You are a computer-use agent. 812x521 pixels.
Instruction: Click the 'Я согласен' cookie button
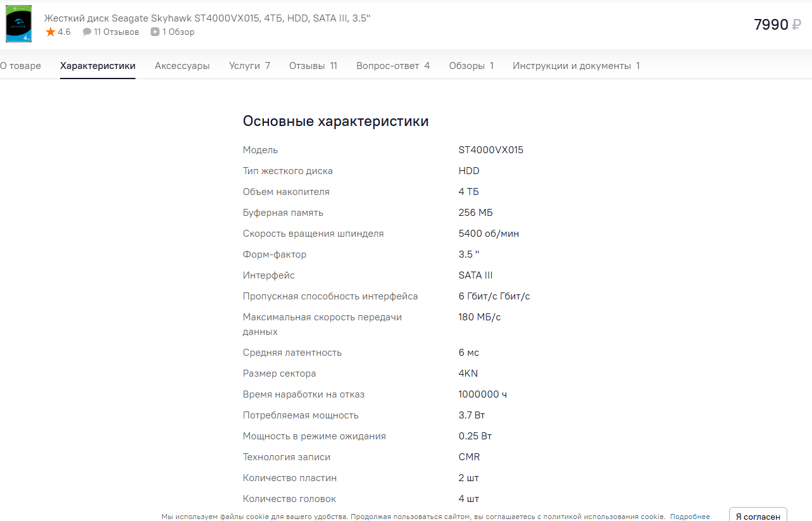pyautogui.click(x=758, y=516)
